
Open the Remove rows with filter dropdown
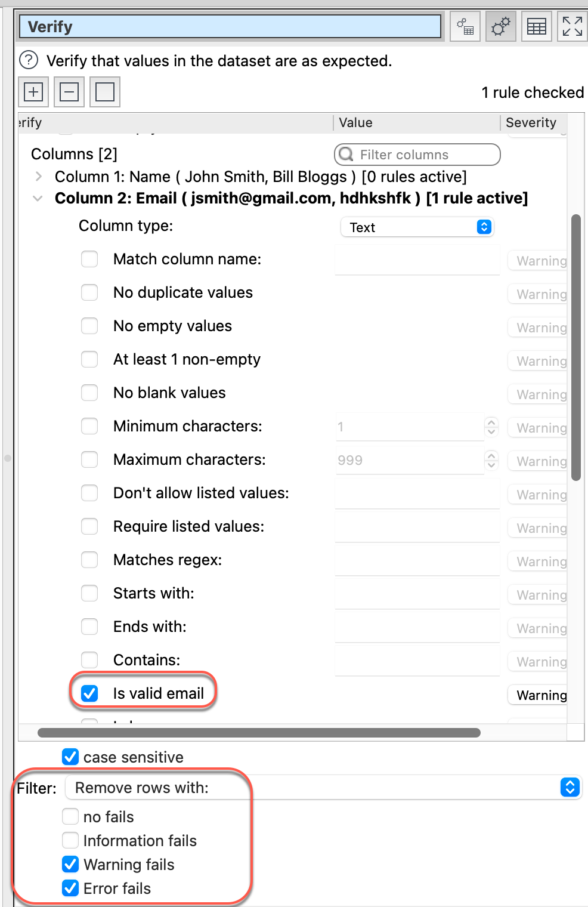click(322, 788)
